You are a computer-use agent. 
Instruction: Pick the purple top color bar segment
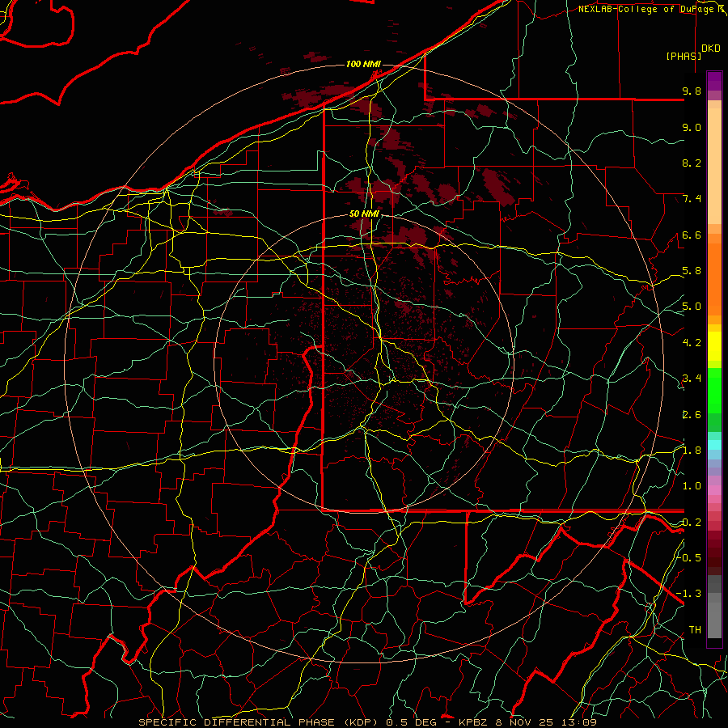714,81
